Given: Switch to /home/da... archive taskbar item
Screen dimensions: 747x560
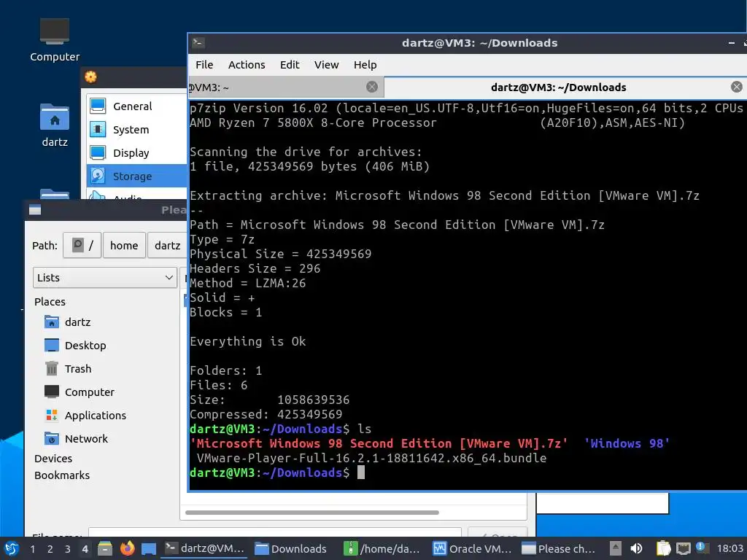Looking at the screenshot, I should tap(382, 548).
